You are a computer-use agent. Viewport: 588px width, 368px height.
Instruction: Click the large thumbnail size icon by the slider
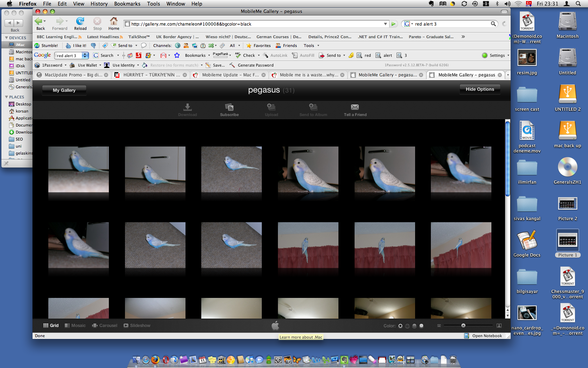(x=499, y=326)
